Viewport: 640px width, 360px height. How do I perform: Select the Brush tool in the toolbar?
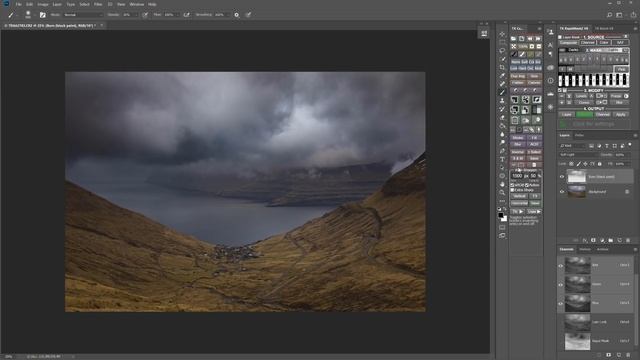point(502,93)
